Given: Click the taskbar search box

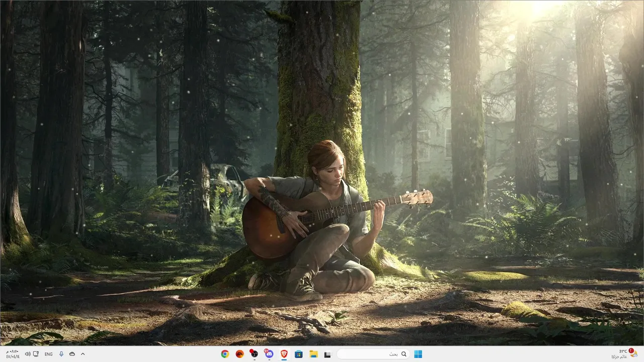Looking at the screenshot, I should [373, 354].
